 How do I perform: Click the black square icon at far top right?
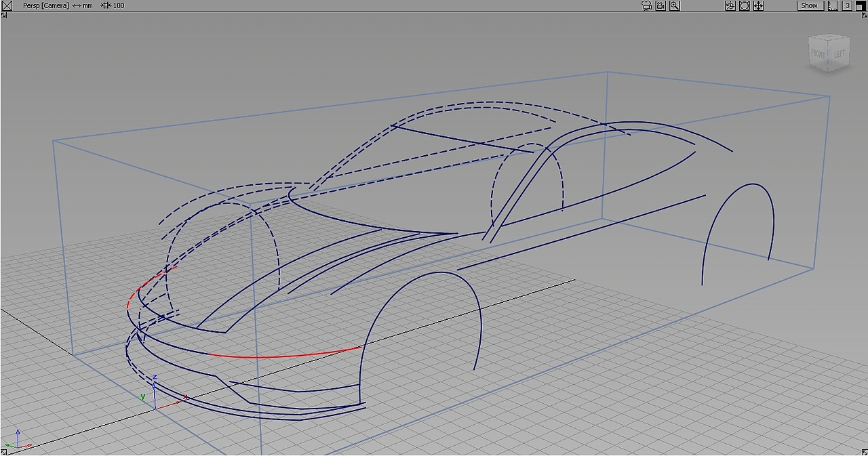coord(859,5)
